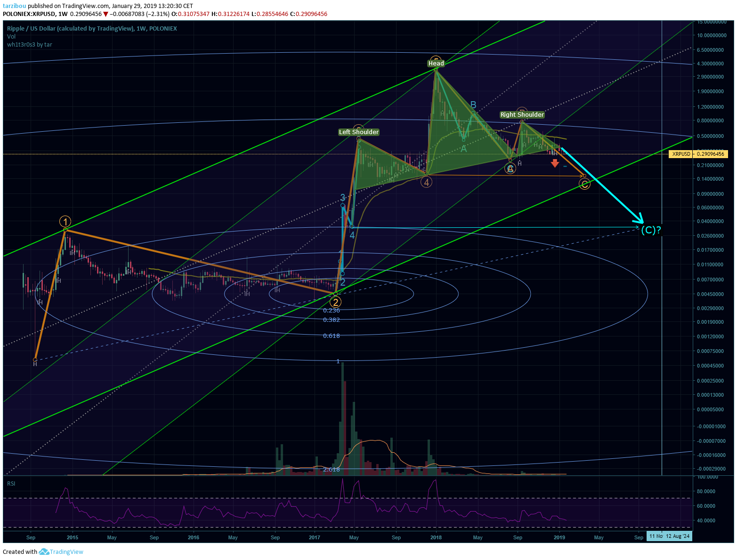
Task: Click the close value C:0.29096456
Action: pyautogui.click(x=308, y=14)
